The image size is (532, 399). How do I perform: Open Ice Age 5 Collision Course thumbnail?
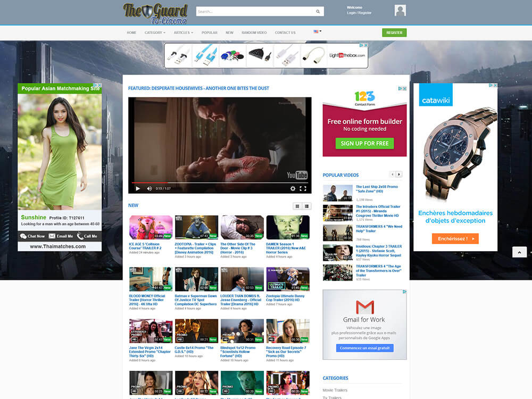[x=151, y=227]
